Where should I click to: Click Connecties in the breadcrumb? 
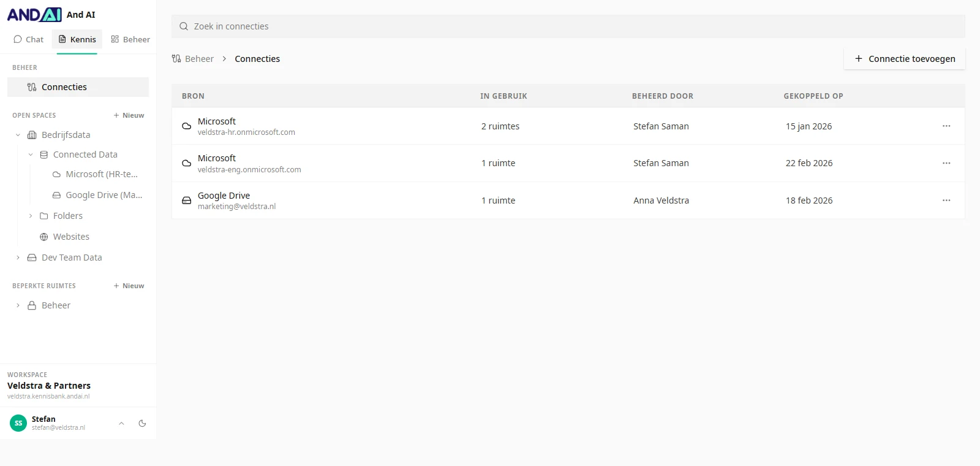(257, 59)
